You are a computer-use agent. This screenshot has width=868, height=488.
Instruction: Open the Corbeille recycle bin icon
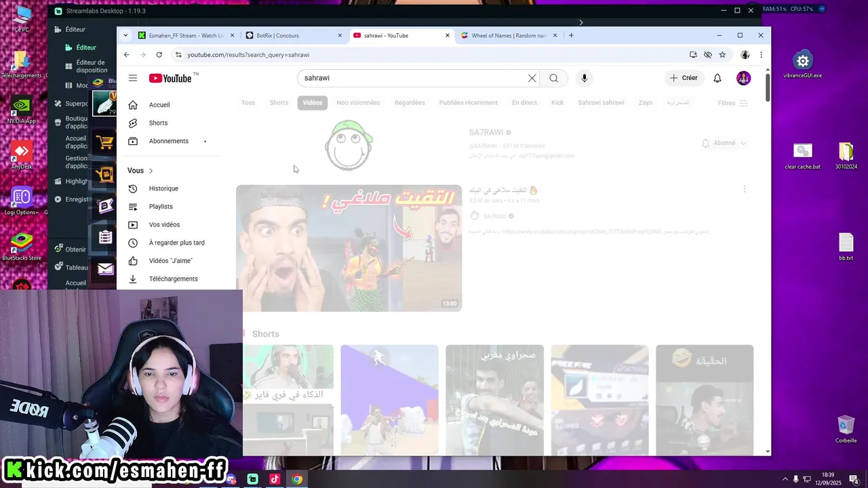[x=846, y=430]
